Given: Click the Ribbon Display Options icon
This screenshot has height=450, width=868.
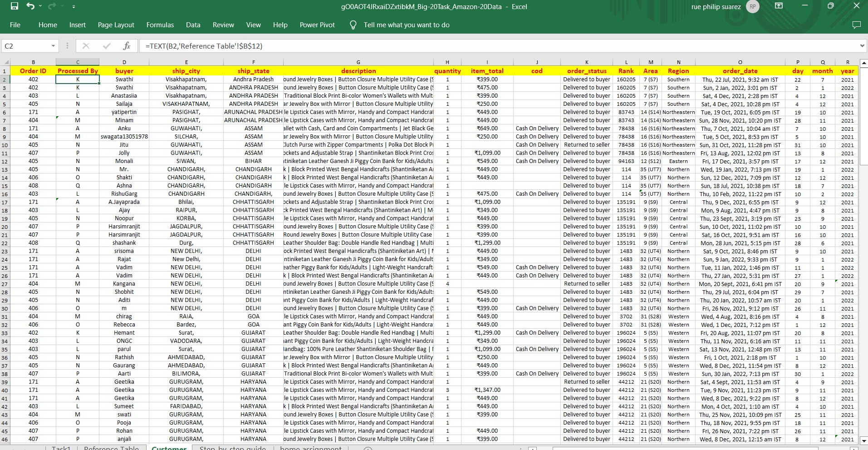Looking at the screenshot, I should tap(779, 6).
